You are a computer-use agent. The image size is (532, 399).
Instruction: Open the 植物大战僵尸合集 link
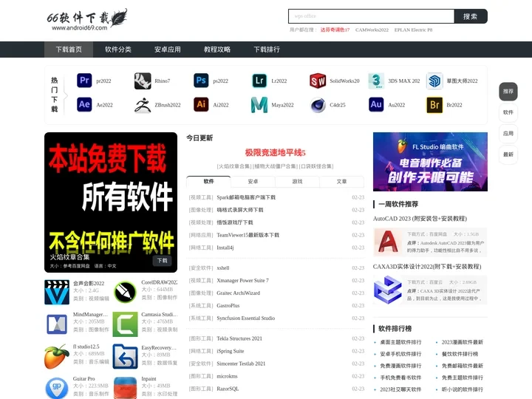(x=275, y=166)
